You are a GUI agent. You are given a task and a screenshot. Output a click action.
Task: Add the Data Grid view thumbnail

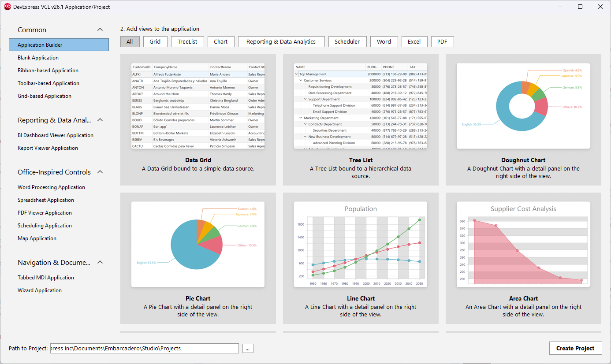pos(198,106)
